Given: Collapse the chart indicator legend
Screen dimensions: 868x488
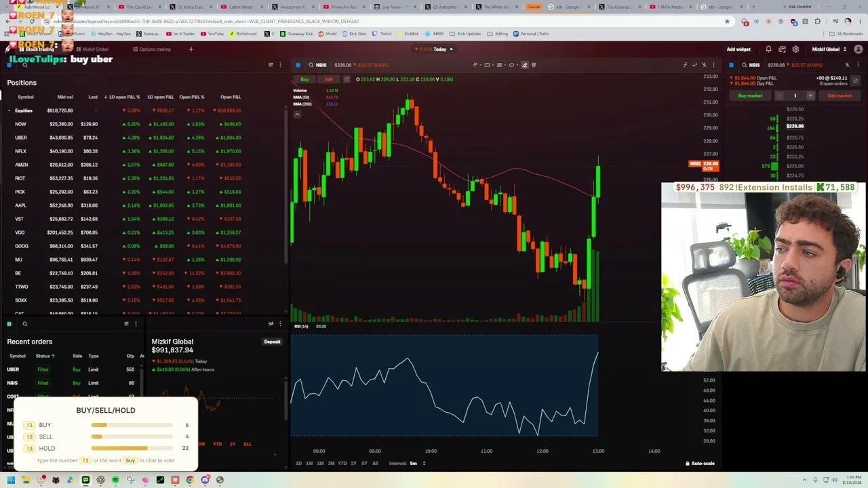Looking at the screenshot, I should 297,114.
